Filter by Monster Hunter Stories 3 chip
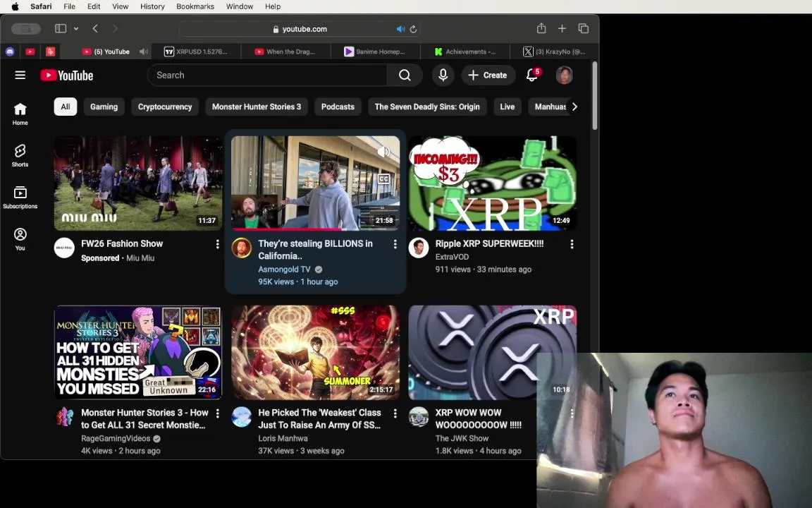This screenshot has width=812, height=508. coord(257,107)
